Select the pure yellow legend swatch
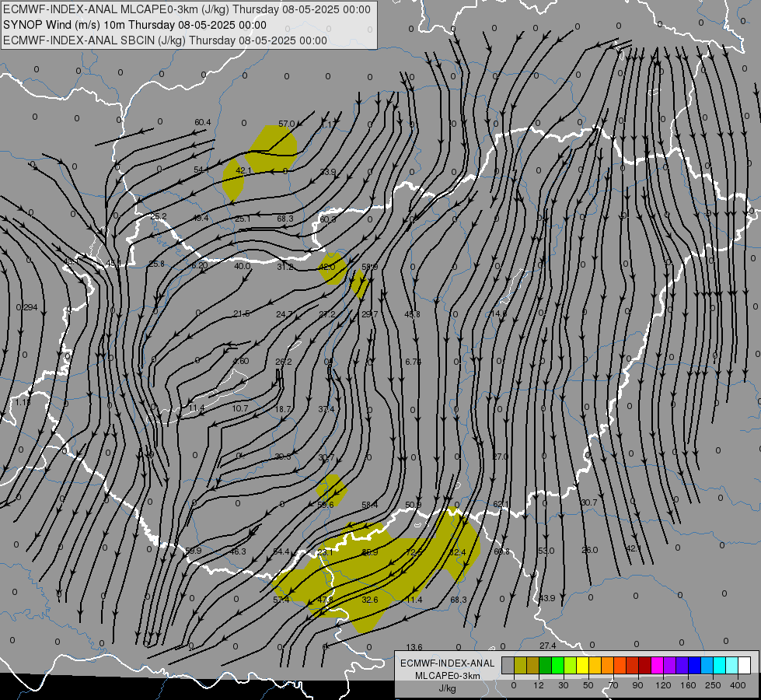 [x=582, y=666]
